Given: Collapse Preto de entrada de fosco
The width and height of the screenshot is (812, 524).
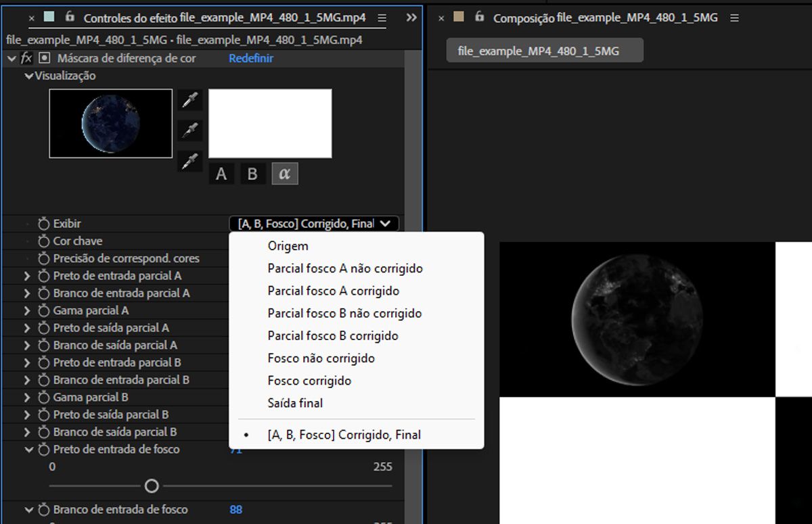Looking at the screenshot, I should click(x=28, y=449).
